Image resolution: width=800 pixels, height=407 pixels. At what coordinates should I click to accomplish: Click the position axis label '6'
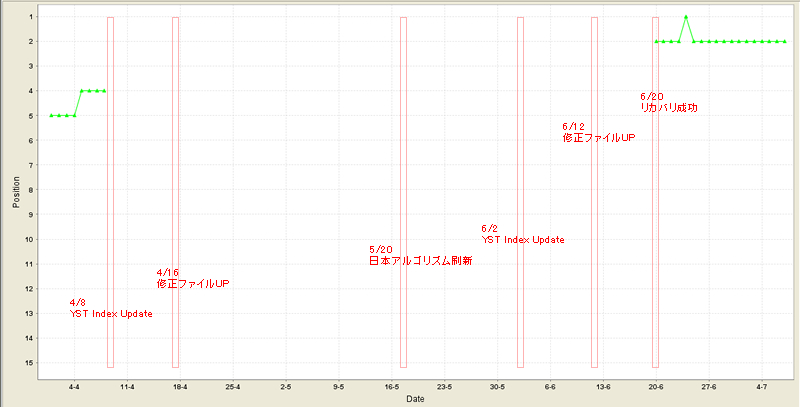31,140
